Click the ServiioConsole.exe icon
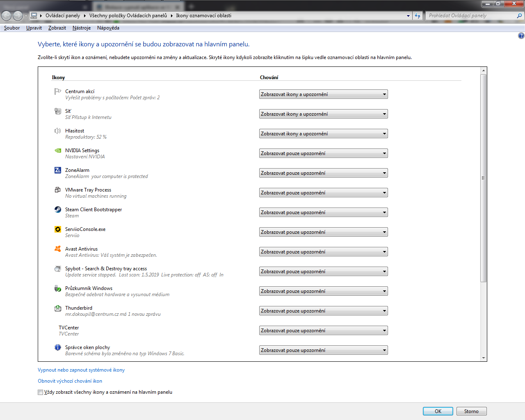The height and width of the screenshot is (420, 525). pos(58,229)
